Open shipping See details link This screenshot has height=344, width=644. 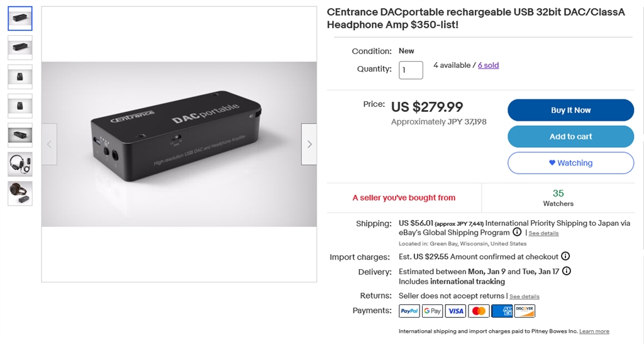(543, 233)
